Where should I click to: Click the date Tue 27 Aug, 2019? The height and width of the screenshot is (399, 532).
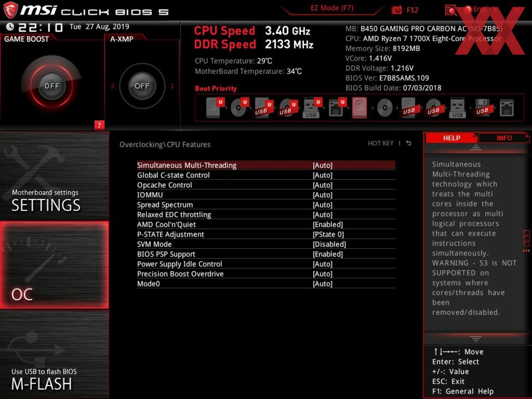[x=99, y=27]
